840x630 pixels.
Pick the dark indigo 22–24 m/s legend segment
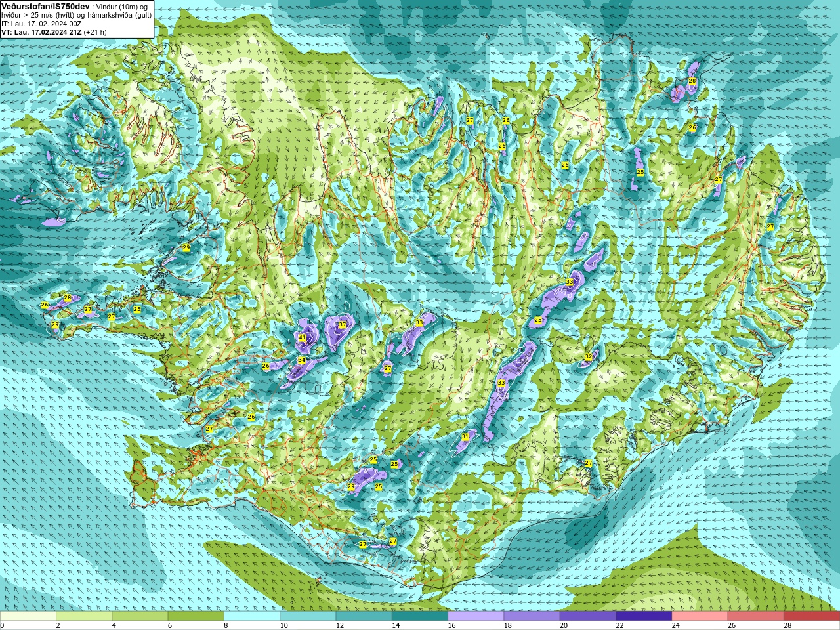pos(644,616)
